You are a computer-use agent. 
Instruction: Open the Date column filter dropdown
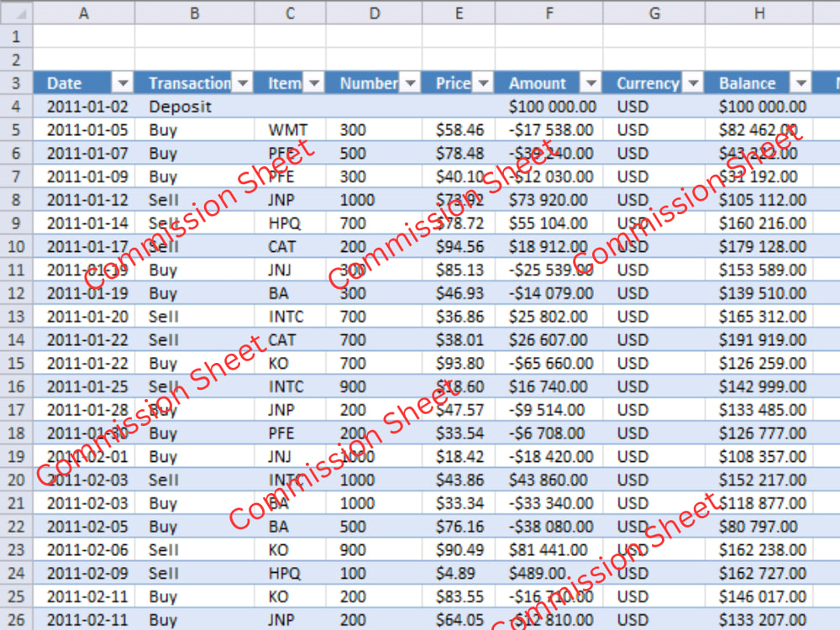122,83
